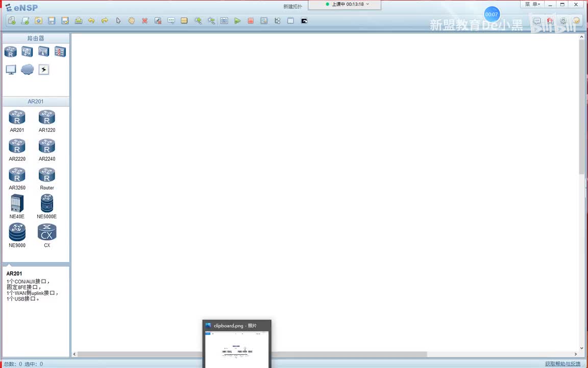This screenshot has height=368, width=588.
Task: Zoom out on the canvas
Action: click(x=211, y=20)
